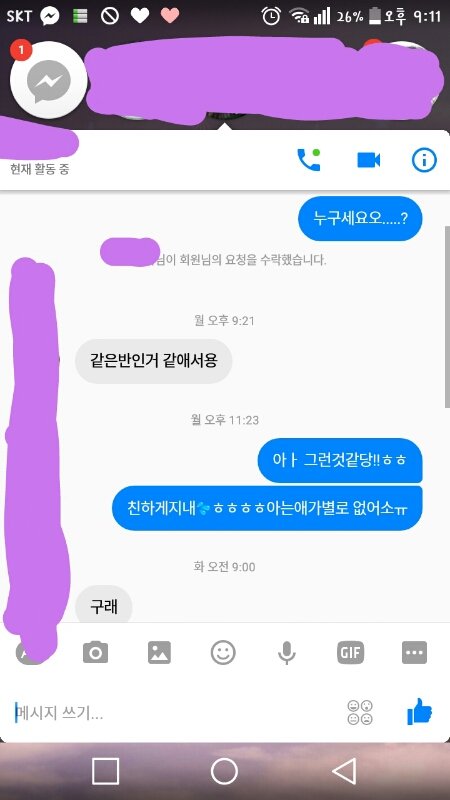Image resolution: width=450 pixels, height=800 pixels.
Task: Open the photo gallery picker
Action: tap(159, 653)
